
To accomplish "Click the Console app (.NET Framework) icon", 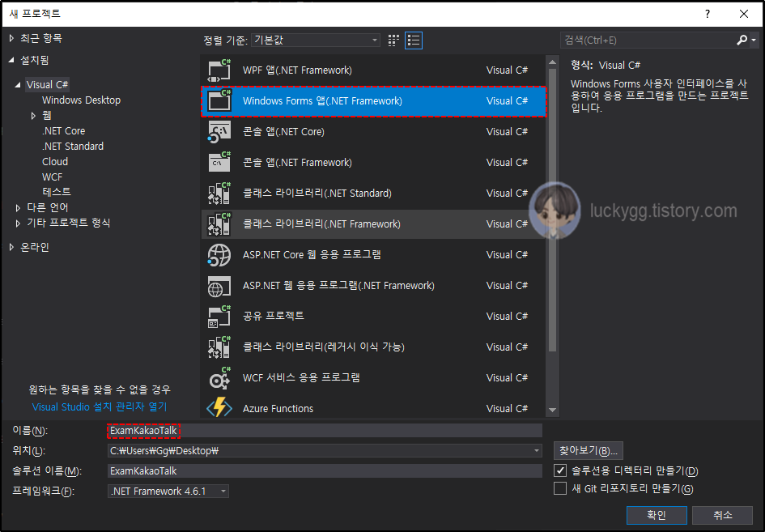I will tap(219, 163).
